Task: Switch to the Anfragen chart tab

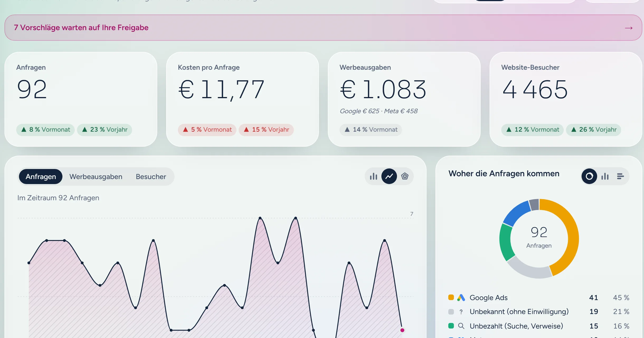Action: tap(41, 176)
